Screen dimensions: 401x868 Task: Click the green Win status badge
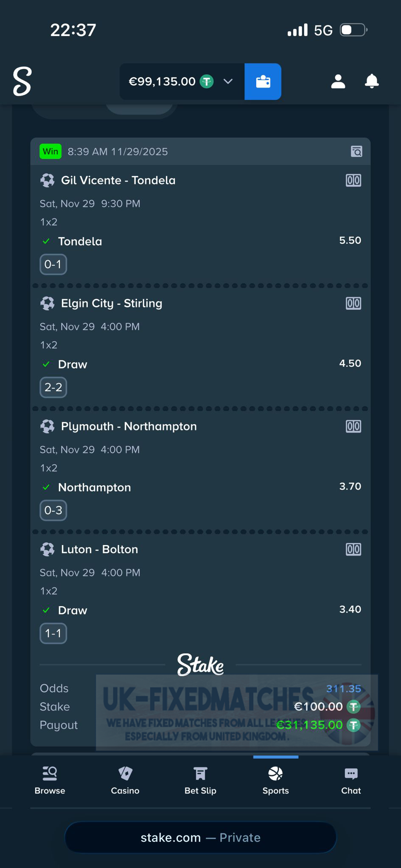50,151
